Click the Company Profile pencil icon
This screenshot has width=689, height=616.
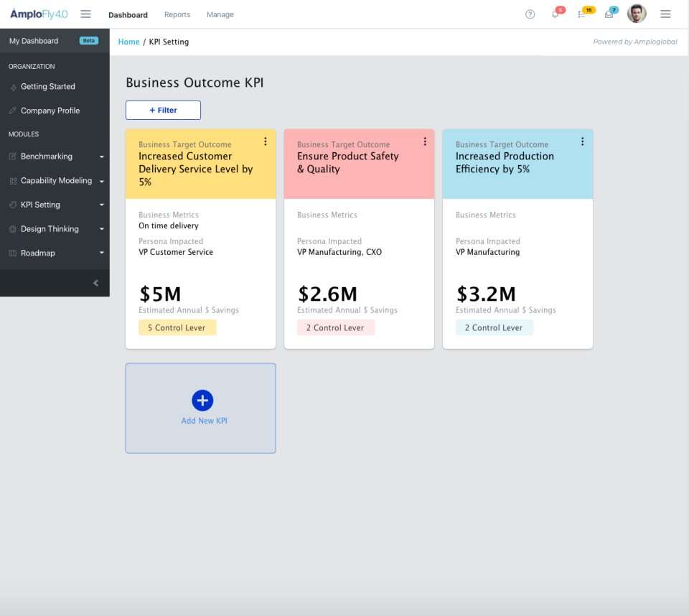(x=13, y=110)
